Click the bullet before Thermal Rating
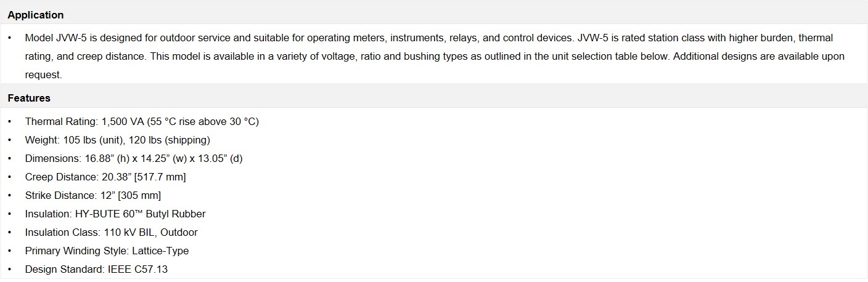The image size is (868, 282). click(10, 122)
